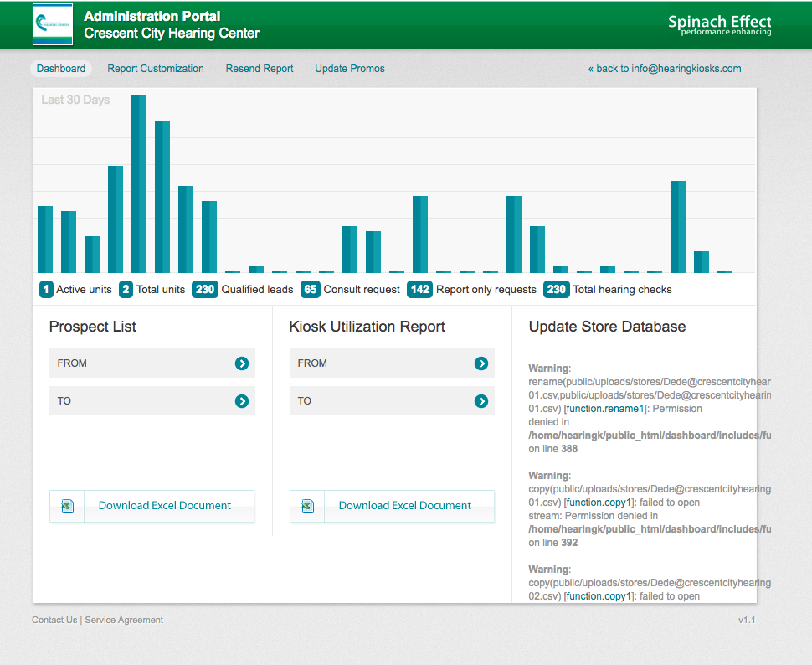Viewport: 812px width, 665px height.
Task: Open the Dashboard tab
Action: (61, 69)
